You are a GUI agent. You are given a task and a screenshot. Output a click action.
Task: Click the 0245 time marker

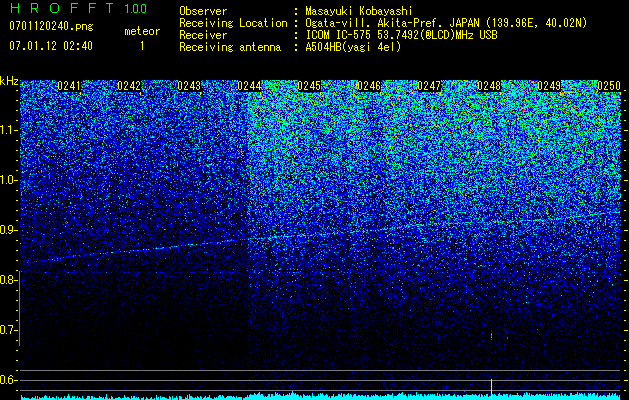click(x=309, y=86)
